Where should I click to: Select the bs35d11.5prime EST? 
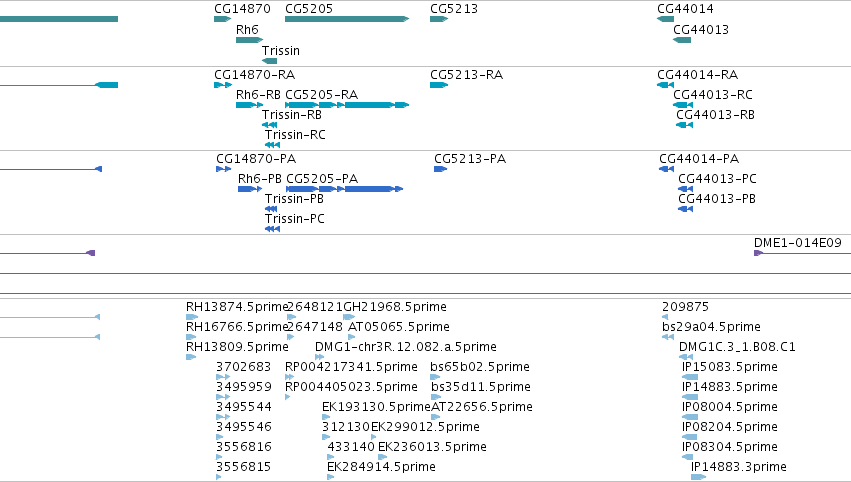coord(436,397)
